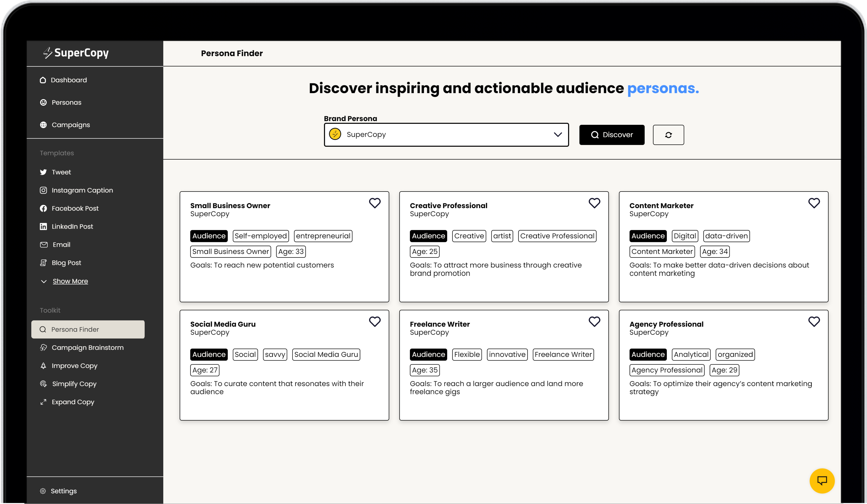
Task: Select the LinkedIn Post template
Action: [x=72, y=226]
